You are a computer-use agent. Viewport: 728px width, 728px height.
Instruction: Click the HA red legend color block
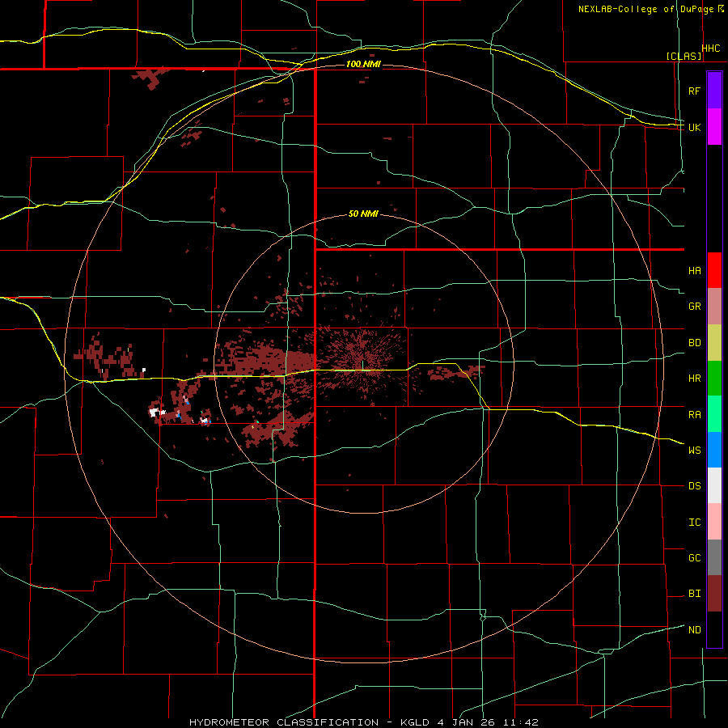point(714,270)
